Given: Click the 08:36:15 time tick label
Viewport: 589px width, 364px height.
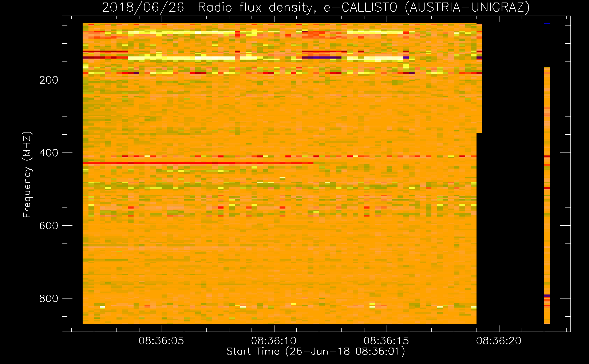Looking at the screenshot, I should point(386,341).
